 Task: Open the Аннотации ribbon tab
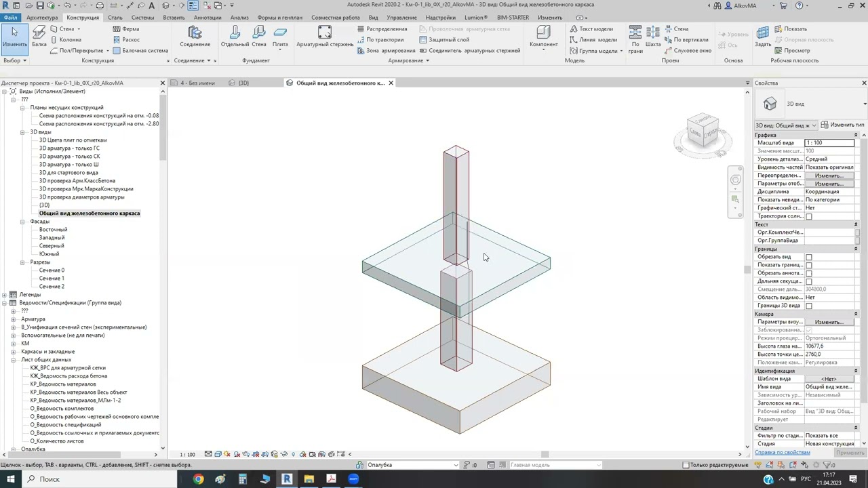[x=208, y=18]
